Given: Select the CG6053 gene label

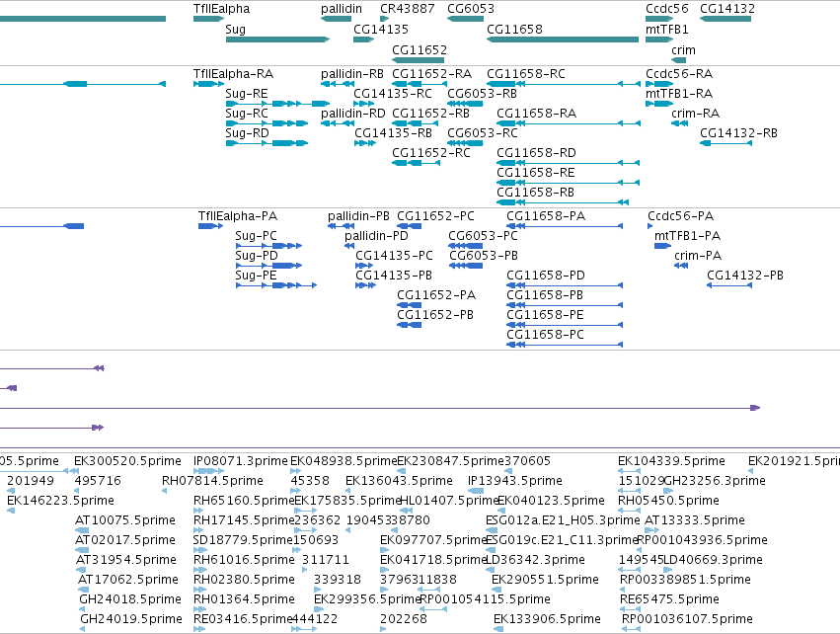Looking at the screenshot, I should coord(471,9).
